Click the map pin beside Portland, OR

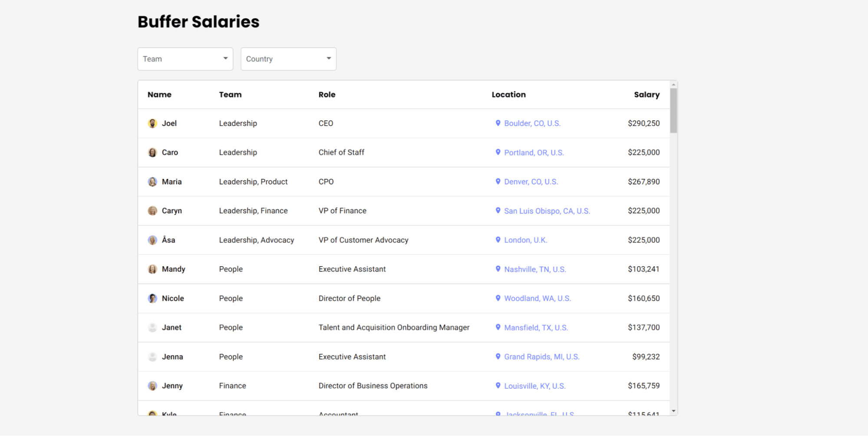coord(498,152)
